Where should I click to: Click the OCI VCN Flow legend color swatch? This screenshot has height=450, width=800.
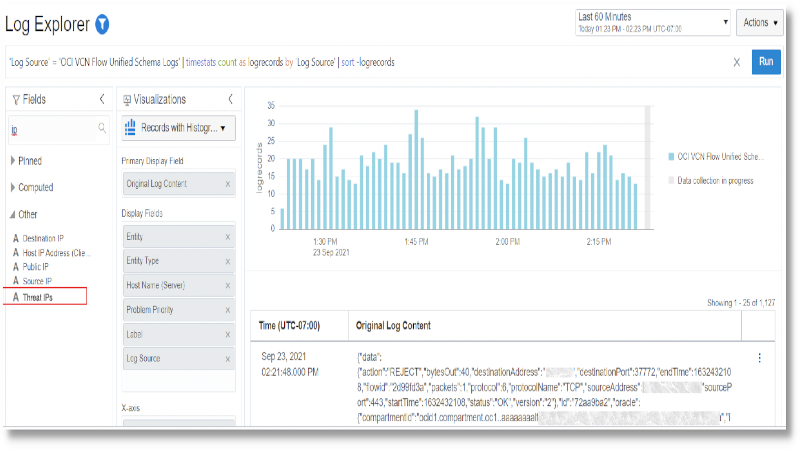(670, 157)
